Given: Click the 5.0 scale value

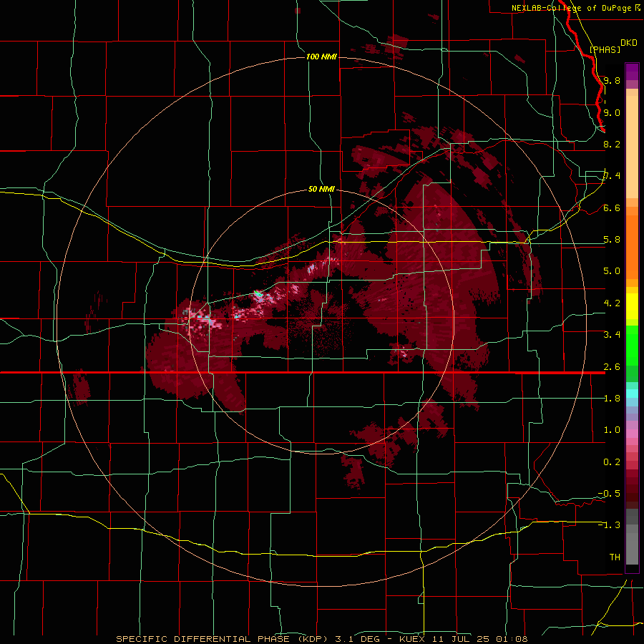Looking at the screenshot, I should (612, 271).
